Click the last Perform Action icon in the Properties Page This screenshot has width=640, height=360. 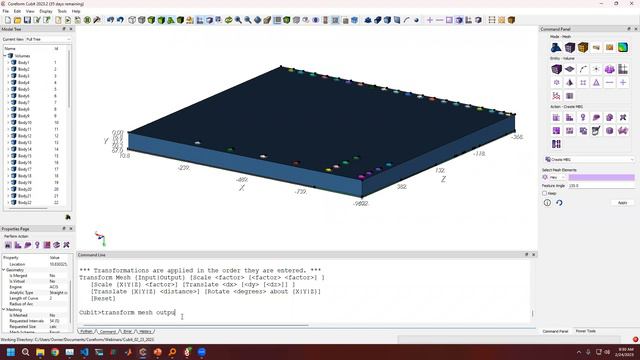(x=66, y=245)
